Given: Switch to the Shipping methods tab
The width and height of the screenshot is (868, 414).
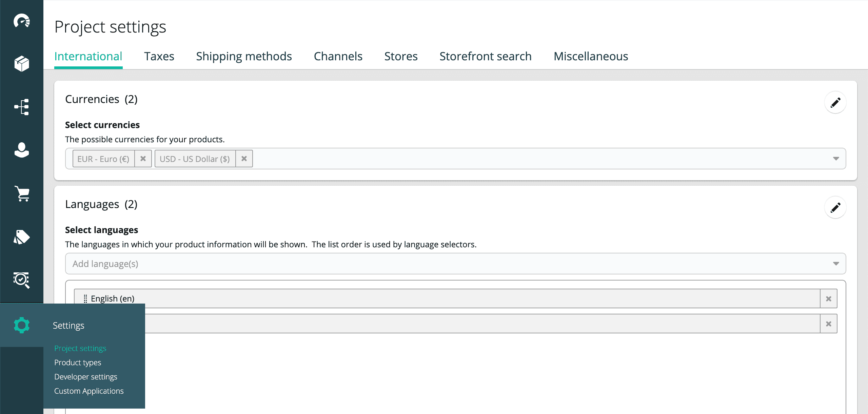Looking at the screenshot, I should (x=244, y=56).
